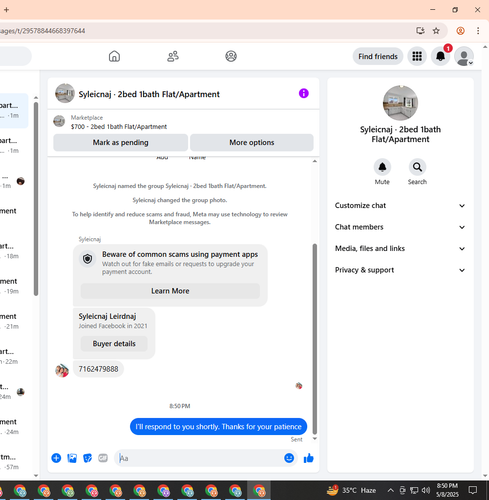Choose a sticker icon in composer
The image size is (489, 500).
click(87, 458)
